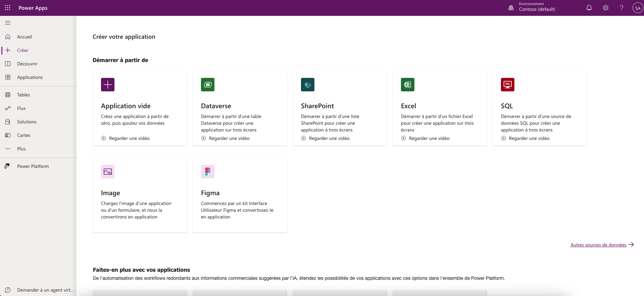Open the settings gear icon
The width and height of the screenshot is (644, 296).
tap(606, 8)
